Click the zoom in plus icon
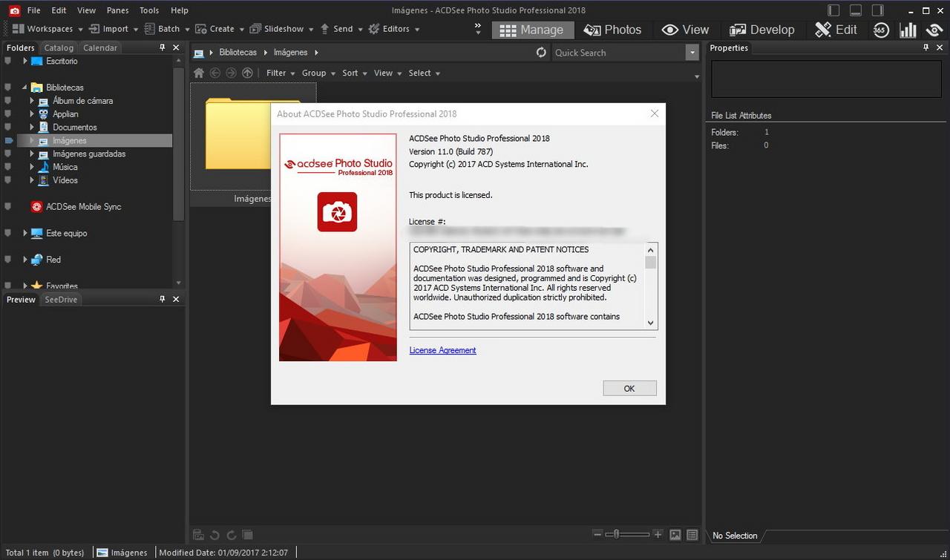The width and height of the screenshot is (950, 560). 658,534
